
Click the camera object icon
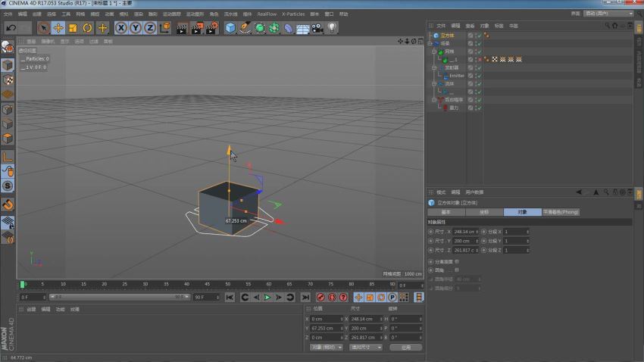317,28
